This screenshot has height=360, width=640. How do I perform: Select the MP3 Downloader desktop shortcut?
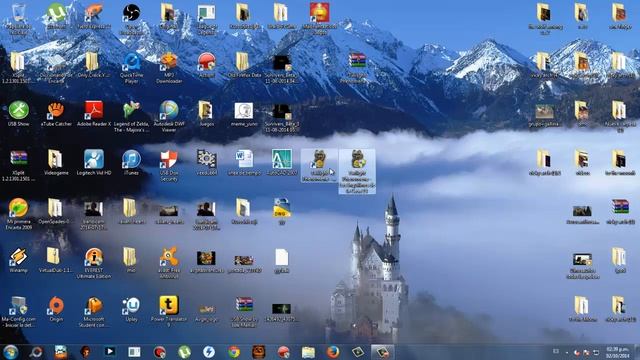point(169,67)
